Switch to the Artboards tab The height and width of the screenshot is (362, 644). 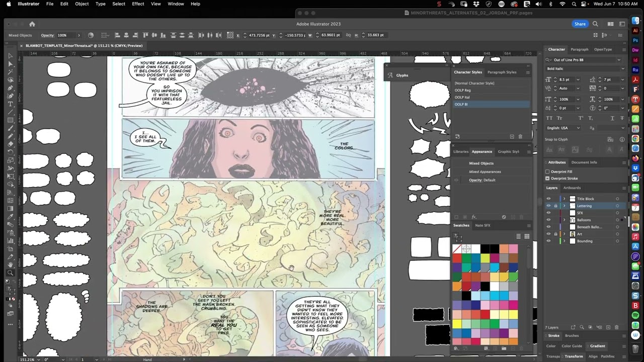572,188
